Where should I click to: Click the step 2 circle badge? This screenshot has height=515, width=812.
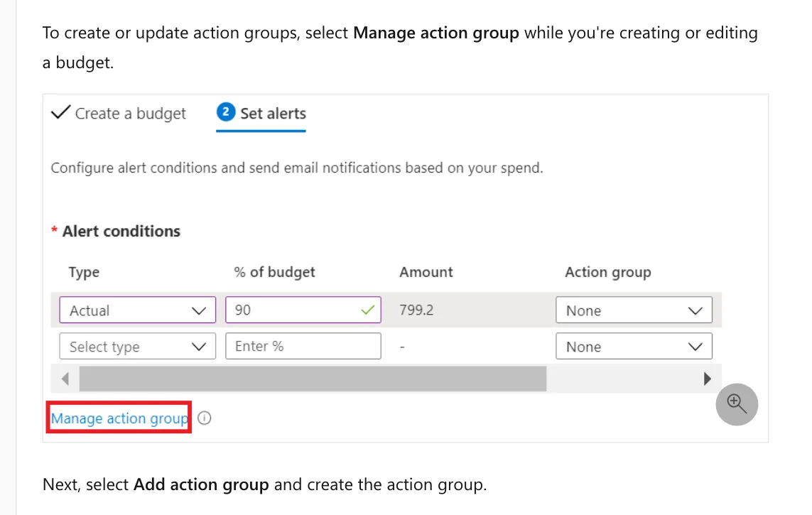[226, 112]
